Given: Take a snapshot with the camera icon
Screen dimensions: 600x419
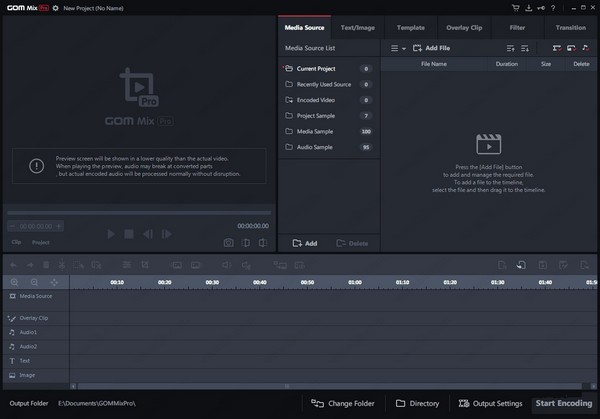Looking at the screenshot, I should [x=229, y=242].
